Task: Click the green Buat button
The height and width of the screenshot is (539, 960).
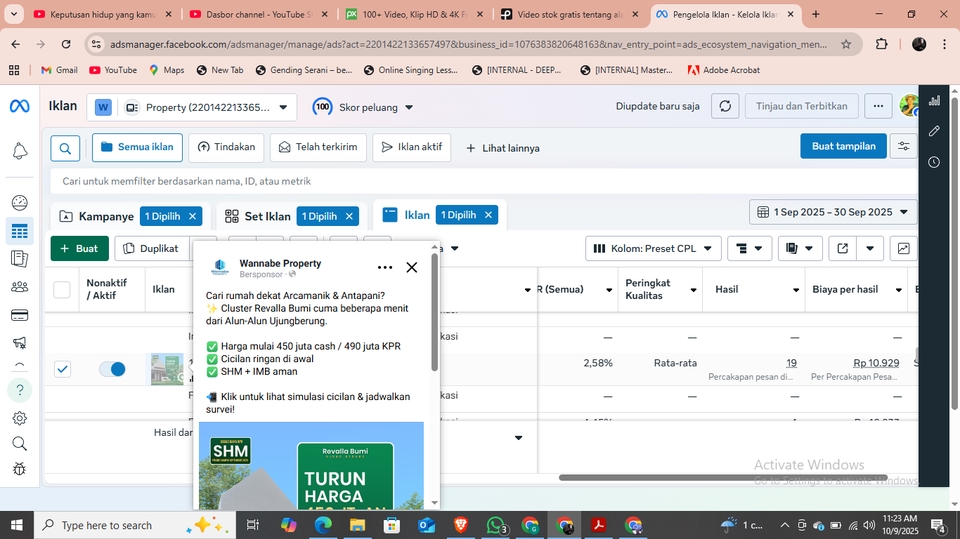Action: (x=79, y=248)
